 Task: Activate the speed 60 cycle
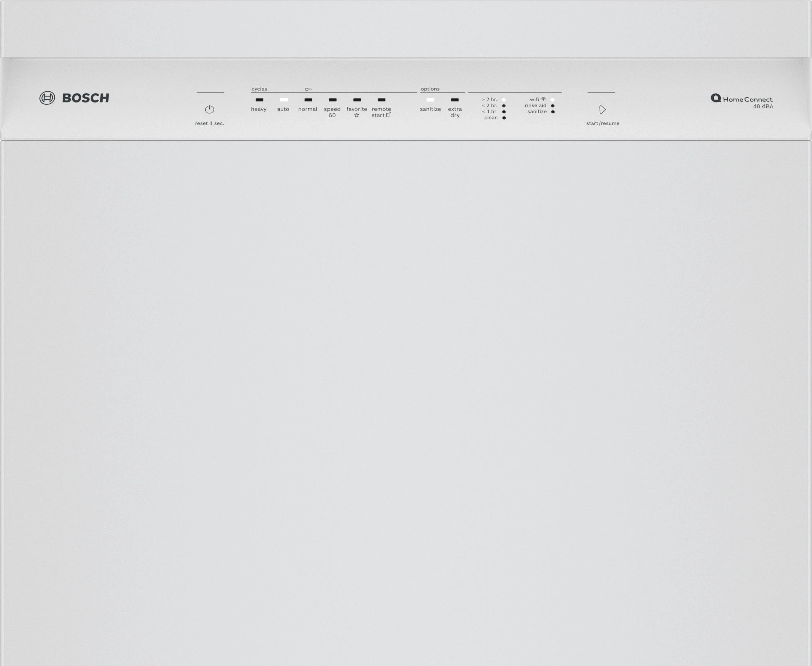click(x=332, y=100)
